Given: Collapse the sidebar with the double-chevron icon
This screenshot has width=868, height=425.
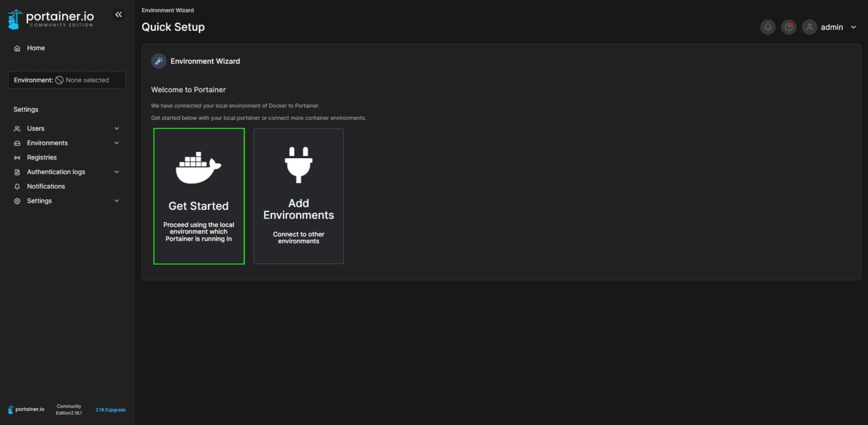Looking at the screenshot, I should (118, 15).
